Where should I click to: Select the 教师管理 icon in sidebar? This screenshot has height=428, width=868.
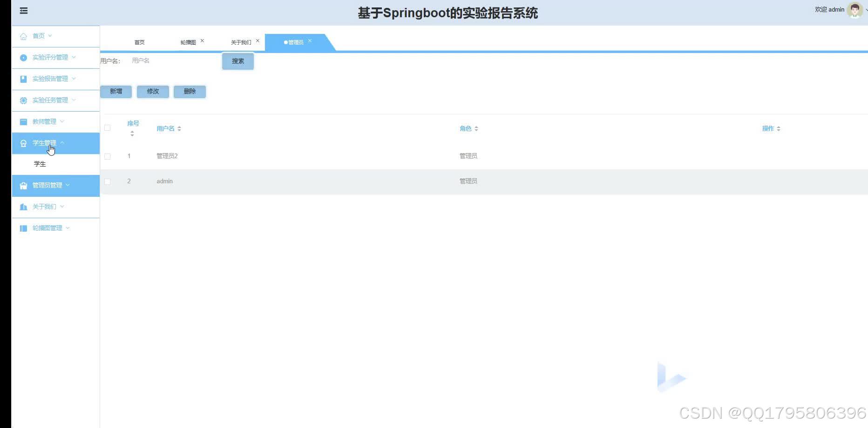pyautogui.click(x=23, y=121)
